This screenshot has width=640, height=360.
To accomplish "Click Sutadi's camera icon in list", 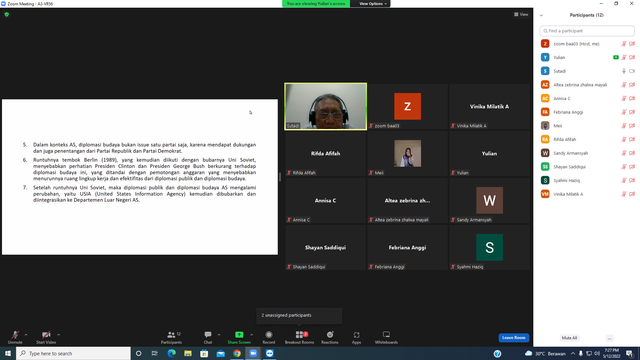I will pos(632,71).
